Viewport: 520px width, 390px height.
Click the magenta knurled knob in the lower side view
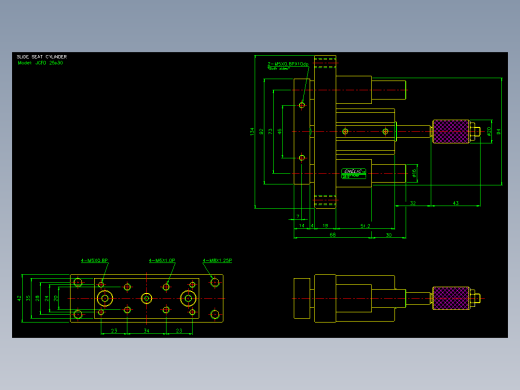click(x=451, y=298)
